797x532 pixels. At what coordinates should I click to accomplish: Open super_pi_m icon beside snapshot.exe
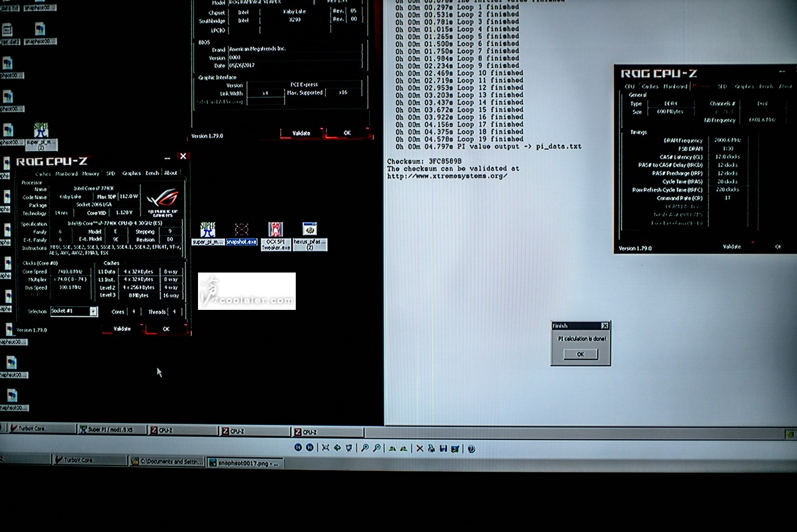[207, 234]
